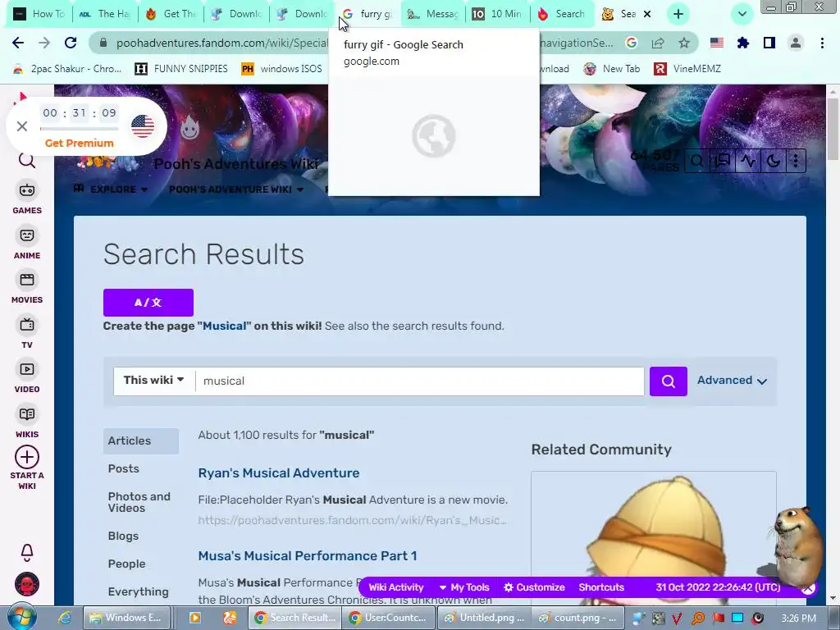Viewport: 840px width, 630px height.
Task: Select the Posts filter
Action: click(x=123, y=468)
